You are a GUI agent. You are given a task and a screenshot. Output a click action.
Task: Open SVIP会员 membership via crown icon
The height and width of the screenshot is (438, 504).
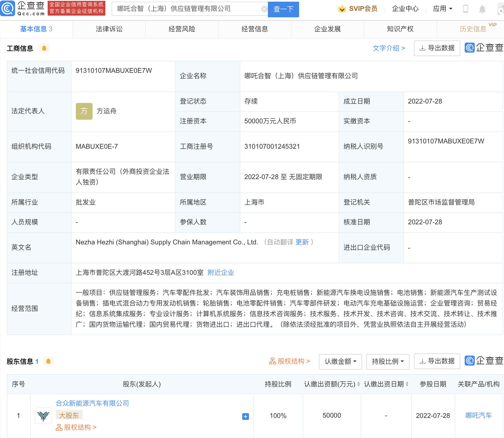pos(342,9)
